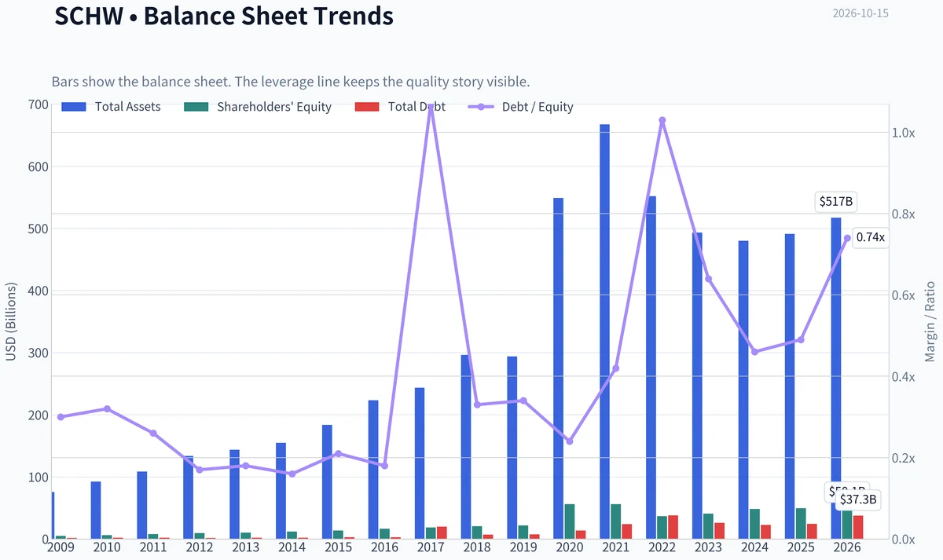This screenshot has width=943, height=560.
Task: Click the 2025 x-axis year label
Action: click(801, 547)
